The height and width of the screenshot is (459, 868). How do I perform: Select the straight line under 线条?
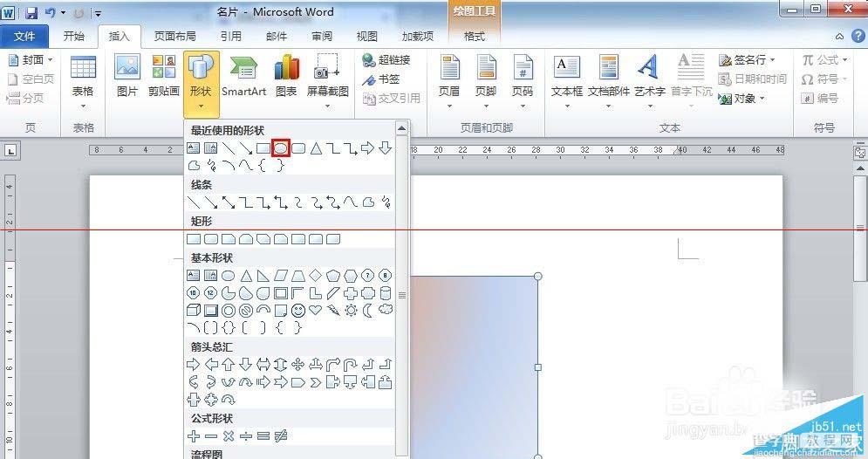click(x=194, y=202)
